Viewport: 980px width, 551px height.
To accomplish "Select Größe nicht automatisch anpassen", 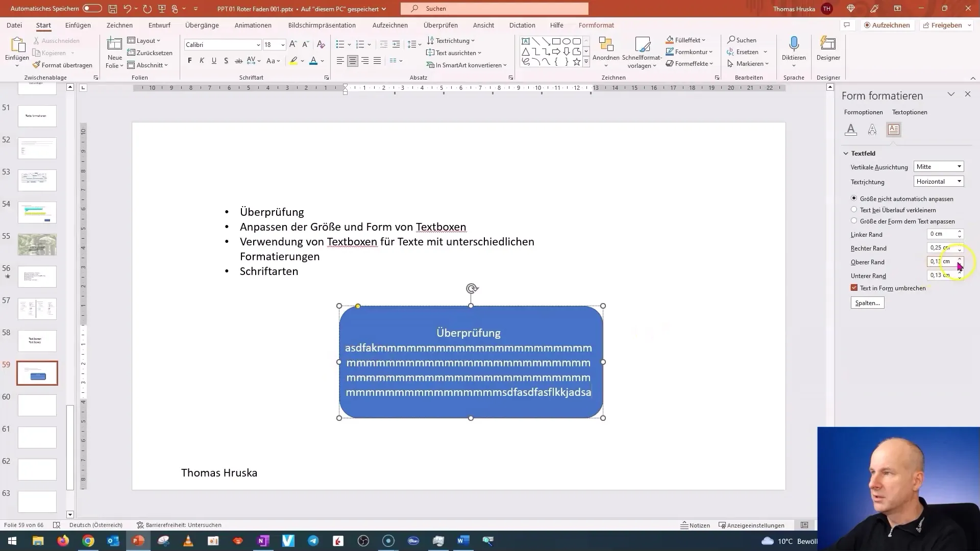I will [854, 198].
